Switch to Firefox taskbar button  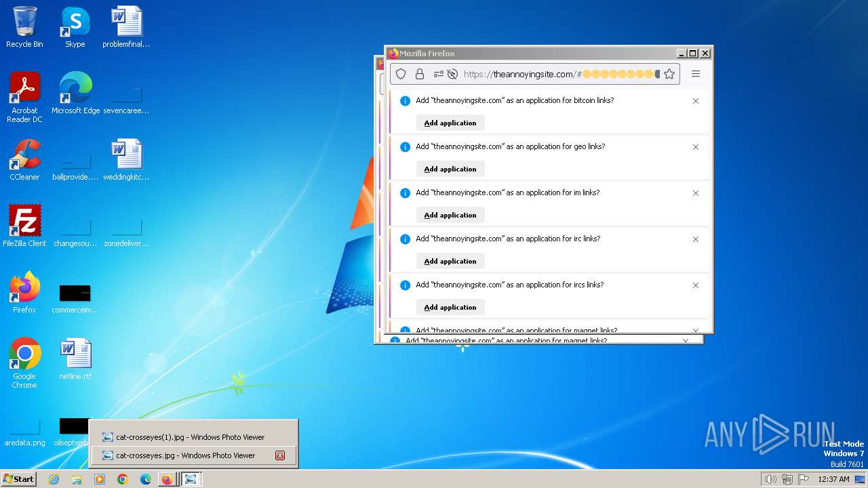167,479
